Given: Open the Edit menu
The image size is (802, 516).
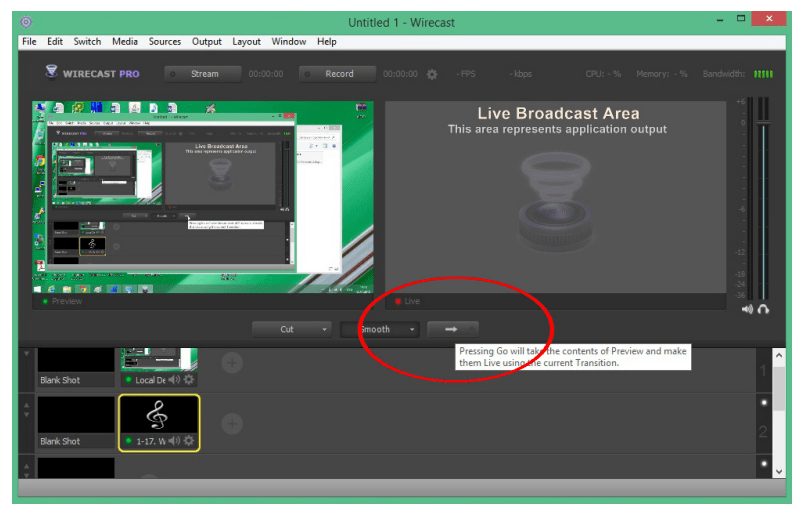Looking at the screenshot, I should coord(55,41).
